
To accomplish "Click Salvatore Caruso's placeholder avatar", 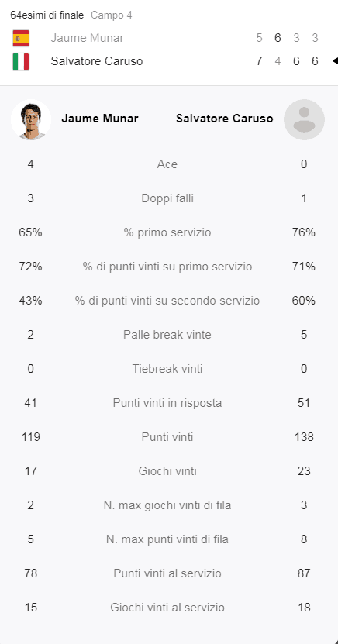I will 305,119.
